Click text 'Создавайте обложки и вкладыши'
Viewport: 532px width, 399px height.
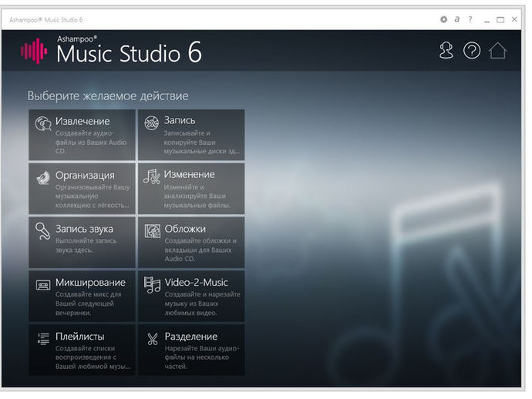click(200, 246)
